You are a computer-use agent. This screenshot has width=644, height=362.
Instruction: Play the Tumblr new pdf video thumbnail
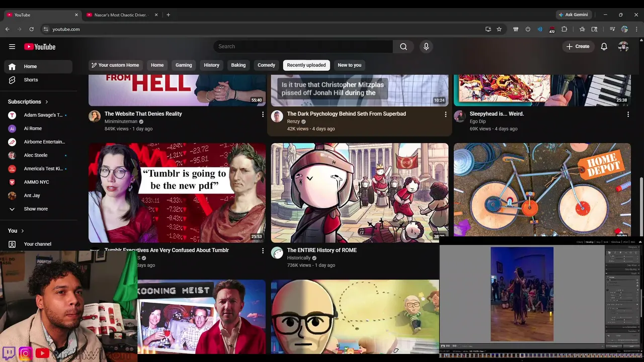177,193
